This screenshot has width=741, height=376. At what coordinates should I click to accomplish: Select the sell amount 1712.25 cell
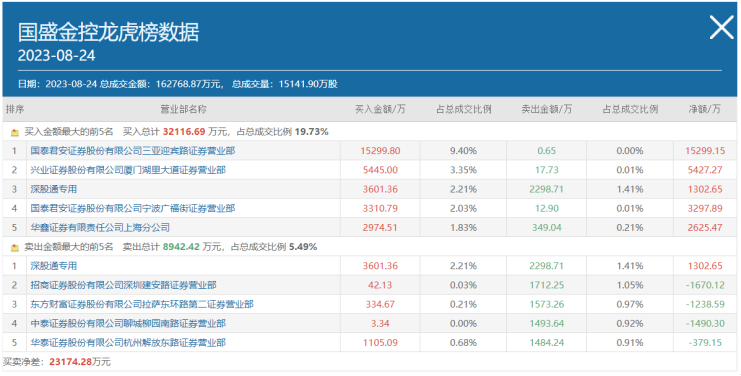click(x=546, y=285)
